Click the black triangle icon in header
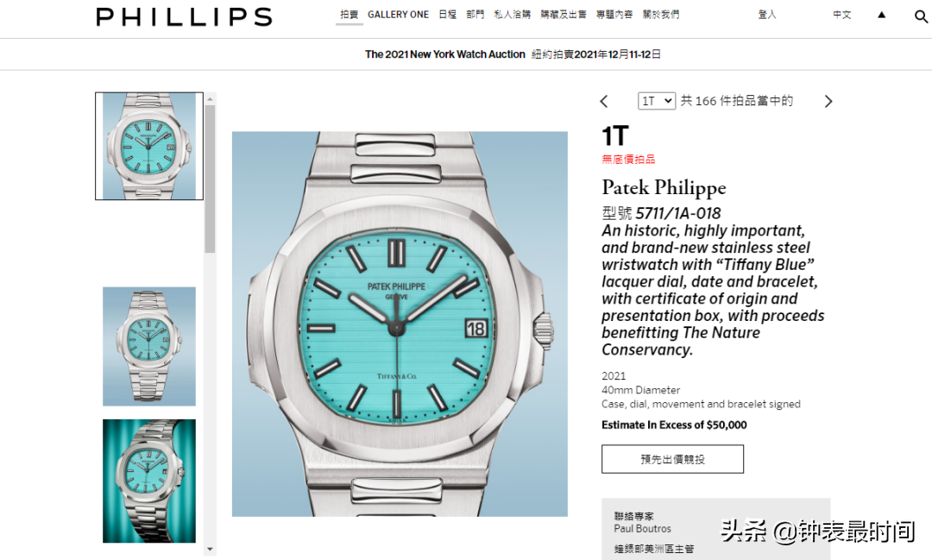The width and height of the screenshot is (932, 560). 881,15
